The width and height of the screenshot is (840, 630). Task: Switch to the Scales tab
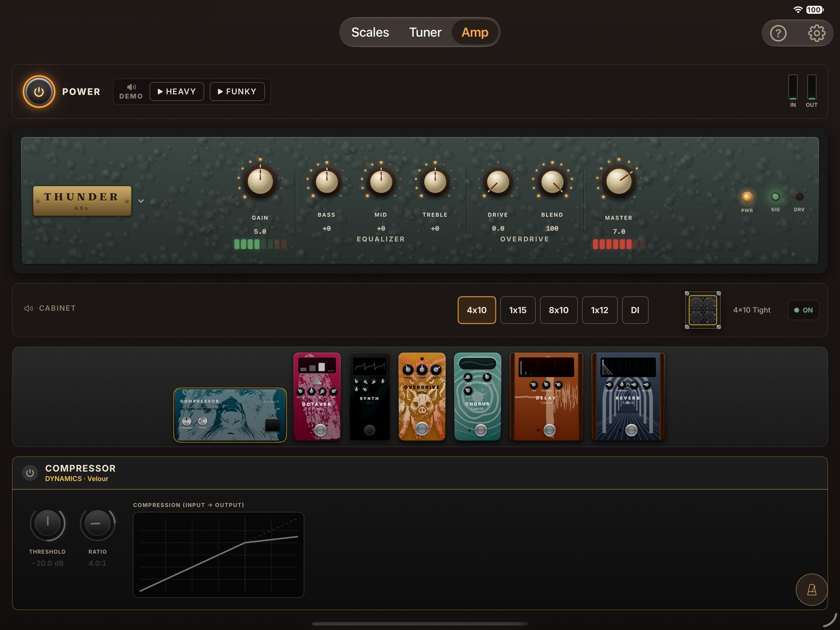tap(370, 33)
